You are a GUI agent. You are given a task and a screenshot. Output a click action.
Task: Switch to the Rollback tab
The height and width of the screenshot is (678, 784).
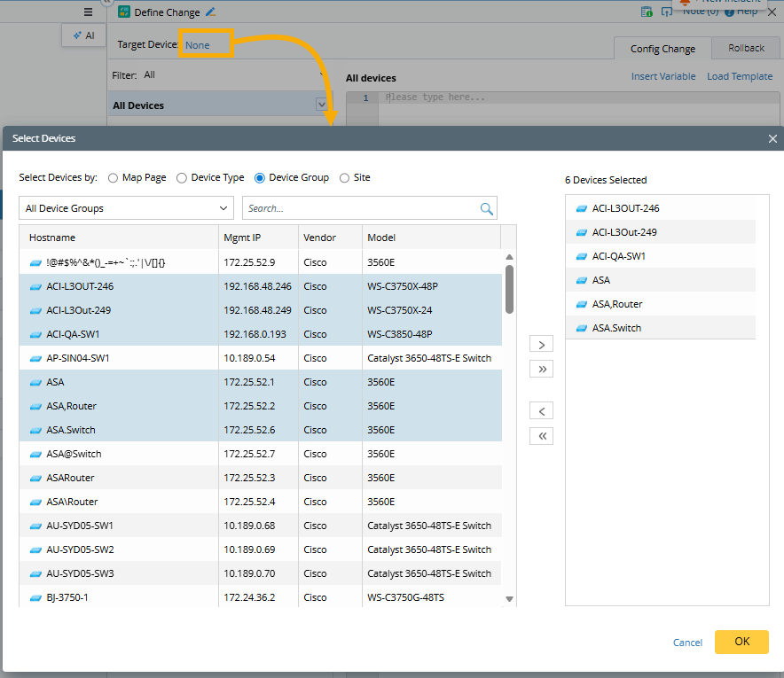click(746, 48)
